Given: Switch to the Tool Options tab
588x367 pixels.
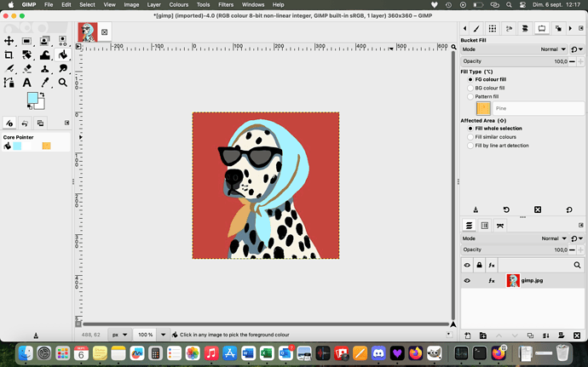Looking at the screenshot, I should (x=541, y=28).
